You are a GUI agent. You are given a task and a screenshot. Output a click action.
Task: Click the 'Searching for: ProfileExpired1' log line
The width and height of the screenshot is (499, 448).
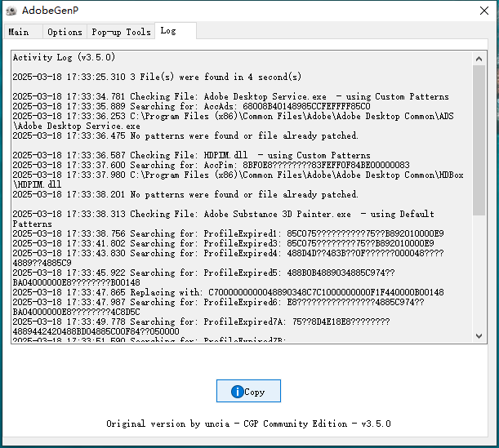228,233
